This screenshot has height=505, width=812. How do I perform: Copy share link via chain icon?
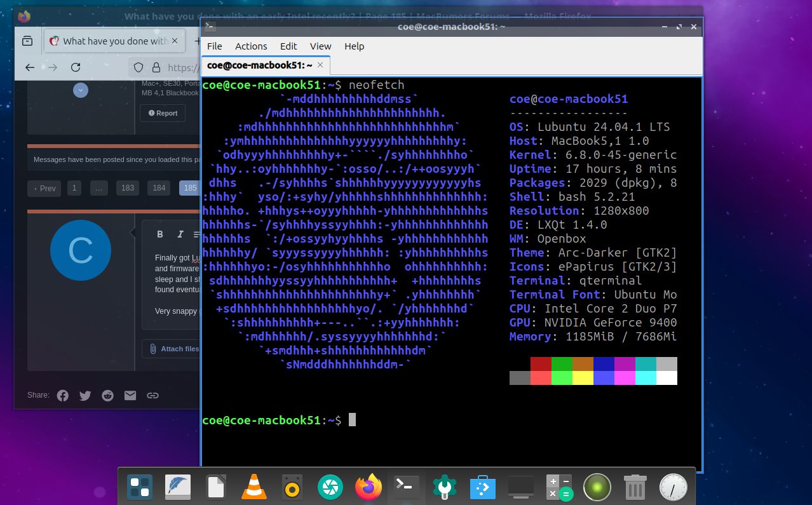click(x=152, y=395)
